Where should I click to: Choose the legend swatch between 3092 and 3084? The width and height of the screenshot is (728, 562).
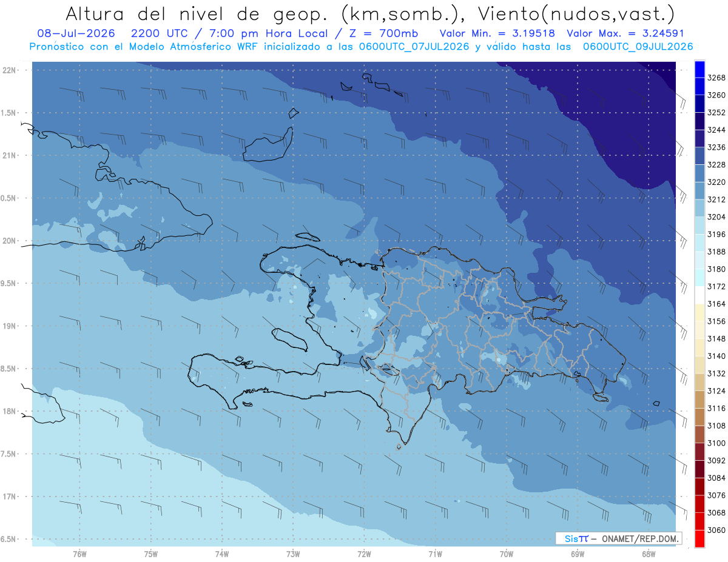pyautogui.click(x=699, y=469)
